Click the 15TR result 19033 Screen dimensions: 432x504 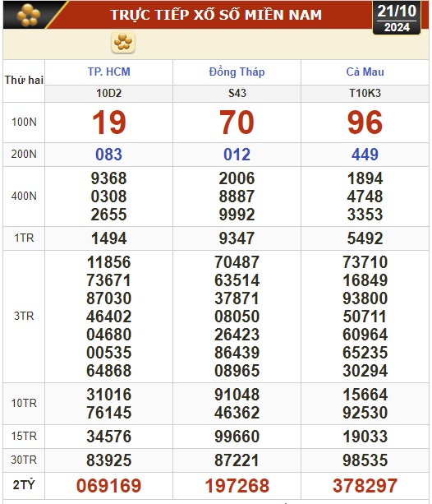pos(365,437)
